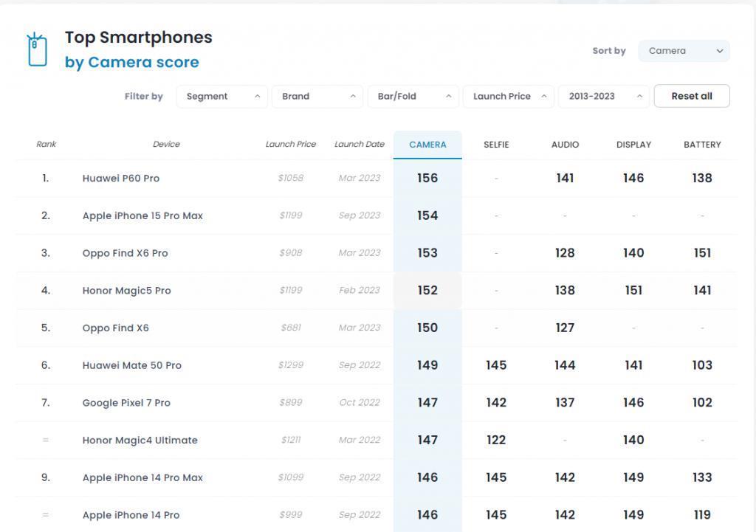Open Apple iPhone 15 Pro Max entry
The width and height of the screenshot is (756, 532).
click(142, 216)
